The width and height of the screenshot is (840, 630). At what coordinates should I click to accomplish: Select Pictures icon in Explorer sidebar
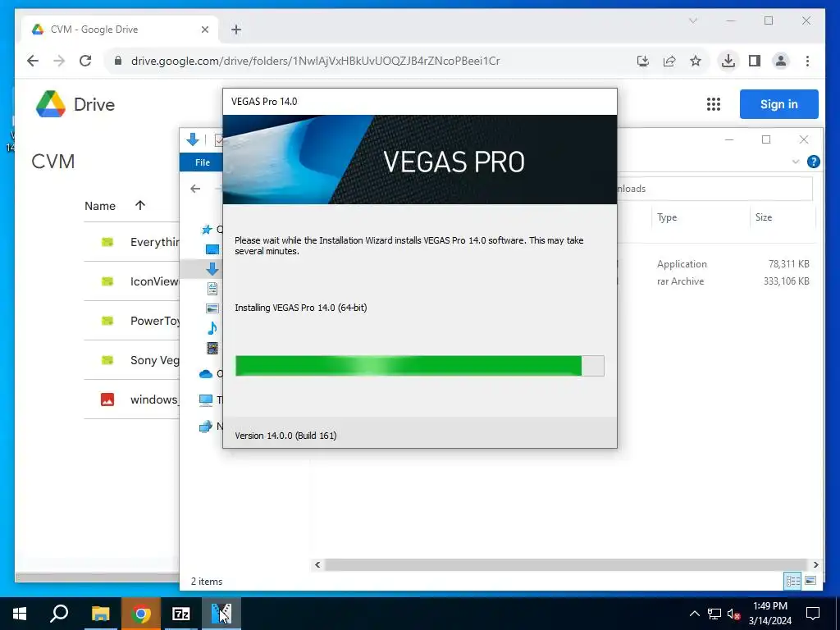[x=212, y=308]
